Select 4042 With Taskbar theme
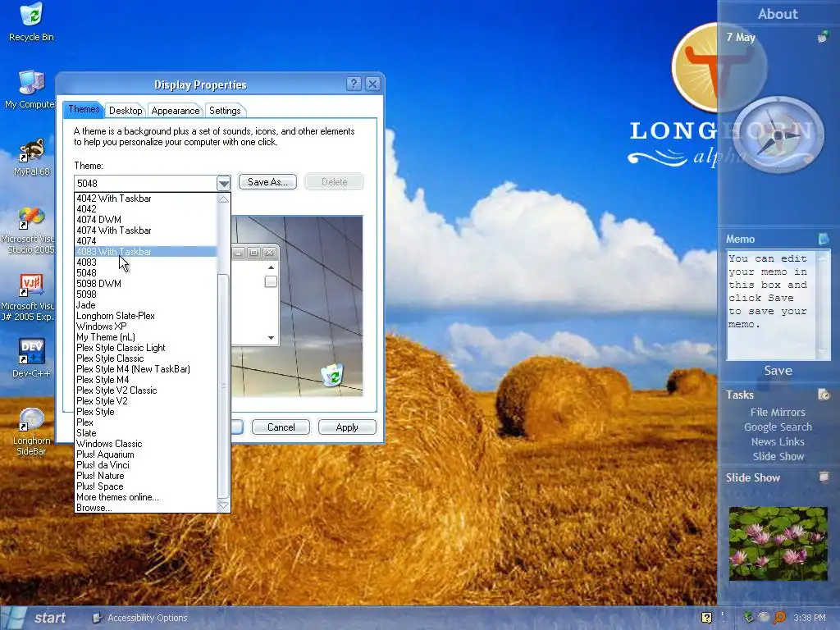Image resolution: width=840 pixels, height=630 pixels. pyautogui.click(x=146, y=199)
